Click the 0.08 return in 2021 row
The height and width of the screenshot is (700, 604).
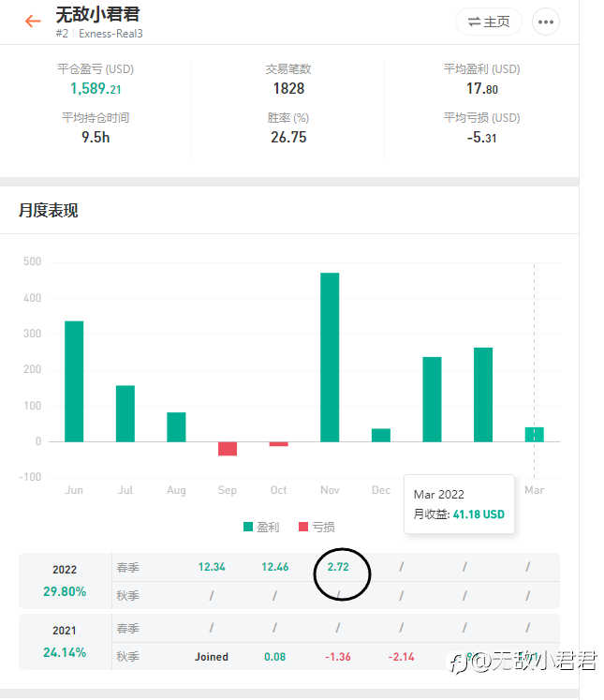tap(274, 657)
